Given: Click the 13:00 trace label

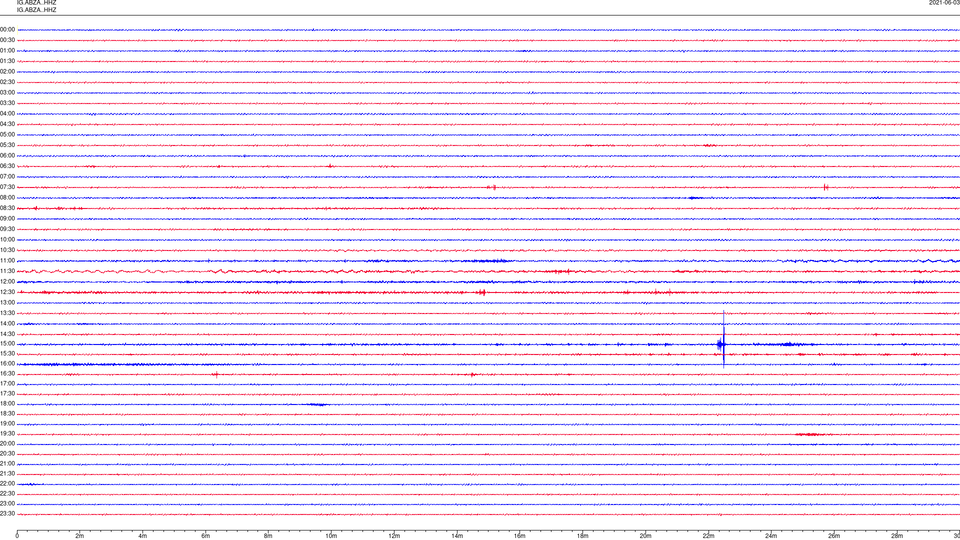Looking at the screenshot, I should click(7, 302).
